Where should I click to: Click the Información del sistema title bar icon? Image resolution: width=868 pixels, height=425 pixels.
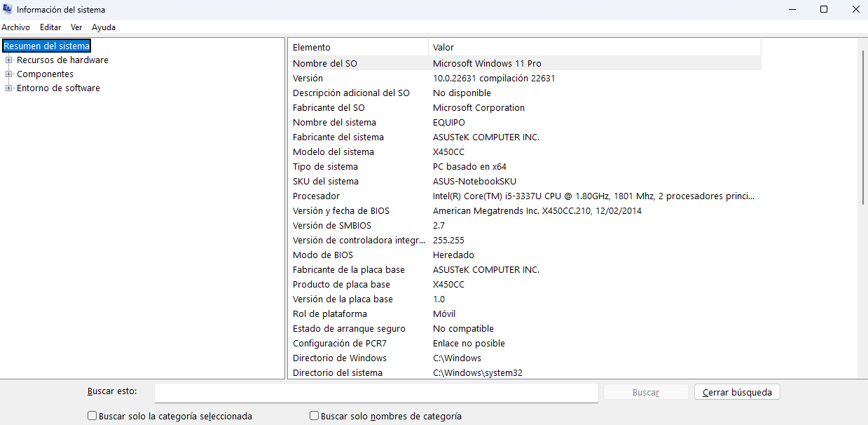[8, 10]
